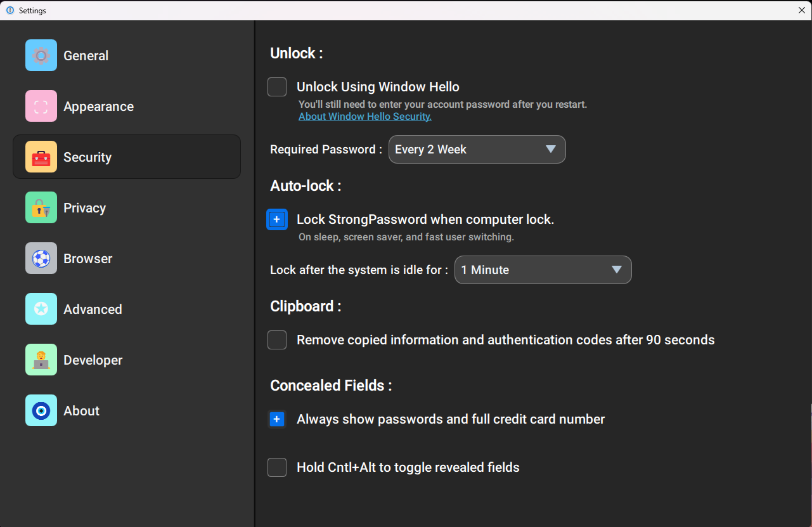Screen dimensions: 812x527
Task: Enable removing copied information after 90 seconds
Action: click(277, 340)
